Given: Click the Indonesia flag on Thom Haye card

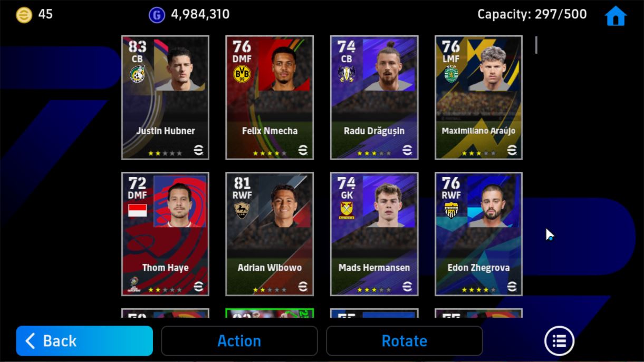Looking at the screenshot, I should (138, 211).
